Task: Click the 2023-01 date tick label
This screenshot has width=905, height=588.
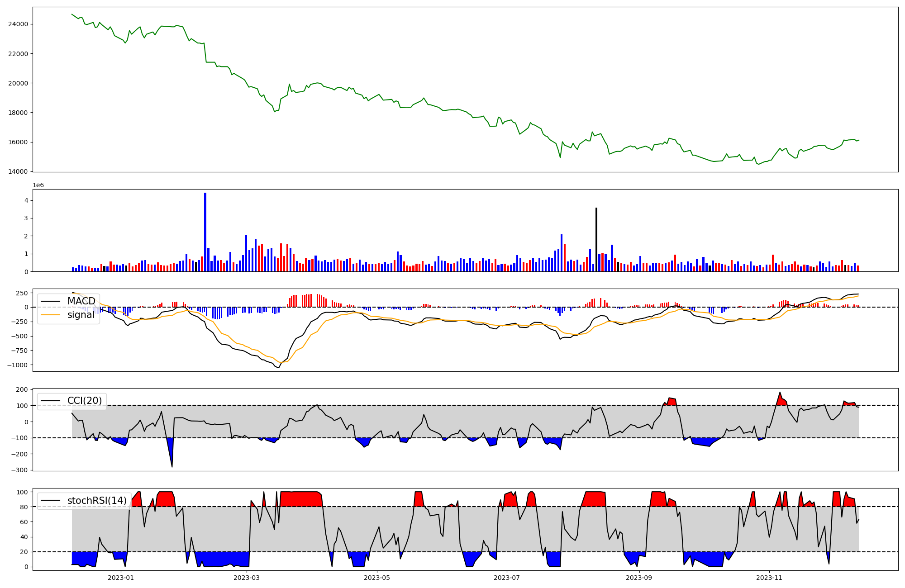Action: [x=121, y=578]
